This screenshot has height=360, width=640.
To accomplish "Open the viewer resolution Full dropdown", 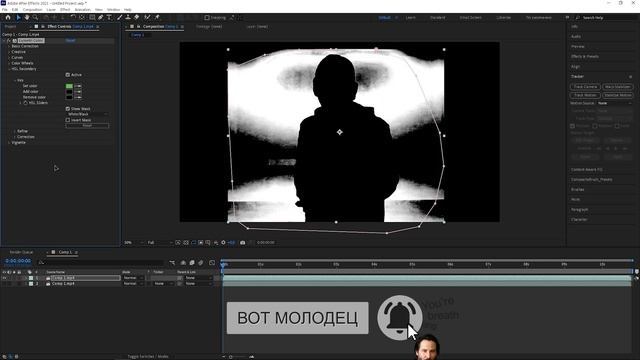I will point(159,242).
